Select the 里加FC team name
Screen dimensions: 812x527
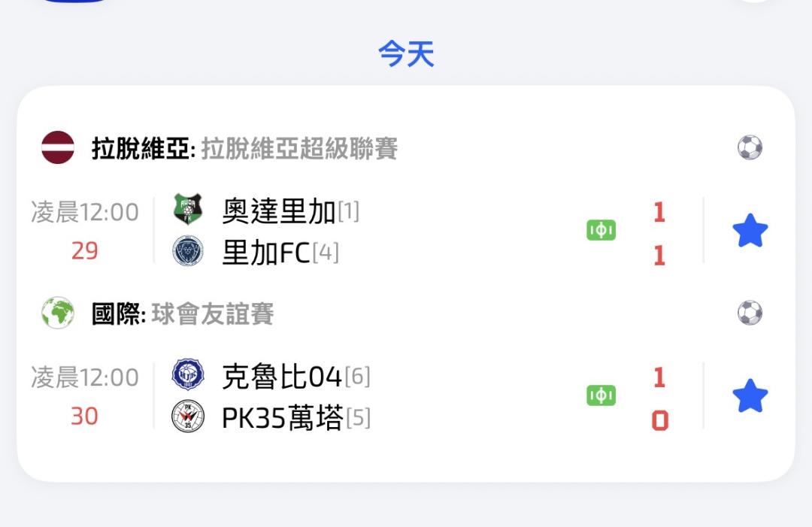[x=266, y=253]
